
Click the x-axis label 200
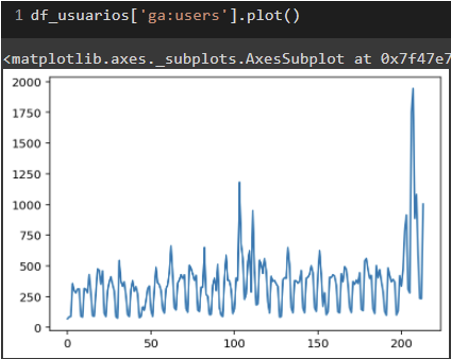tap(402, 343)
